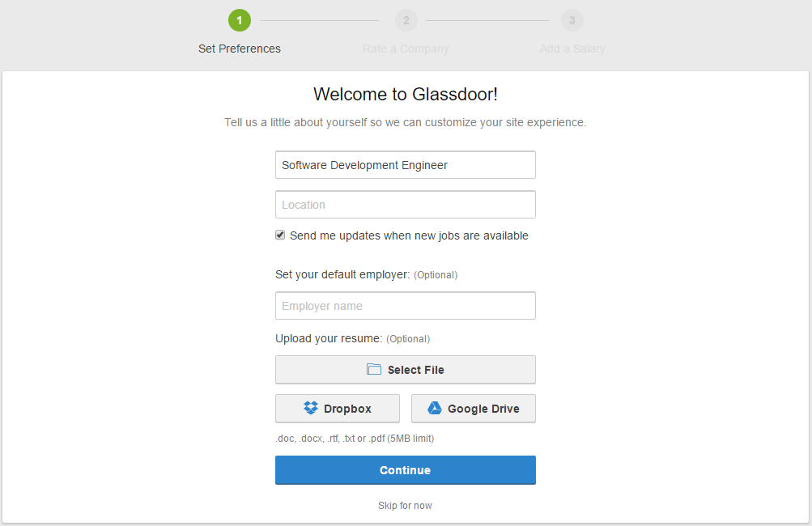The width and height of the screenshot is (812, 526).
Task: Click the Select File button
Action: 405,370
